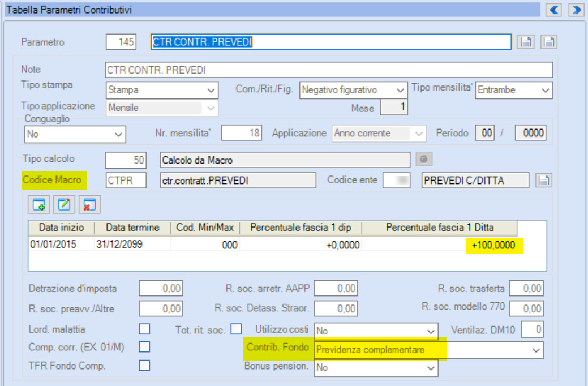Click Codice Macro field CTPR

[126, 181]
